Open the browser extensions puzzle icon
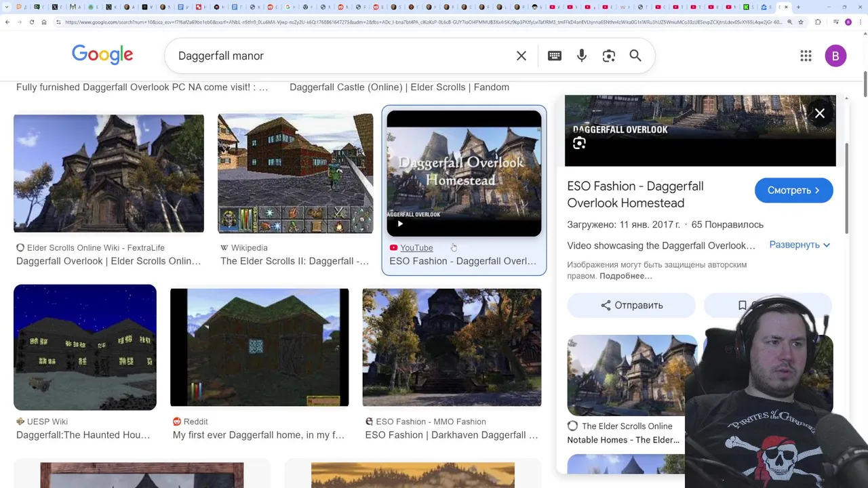Viewport: 868px width, 488px height. click(818, 22)
